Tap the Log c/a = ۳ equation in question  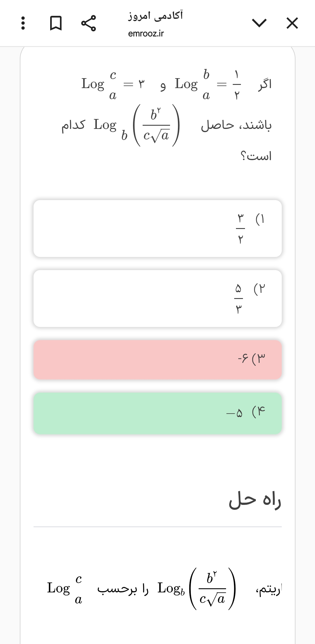tap(113, 85)
